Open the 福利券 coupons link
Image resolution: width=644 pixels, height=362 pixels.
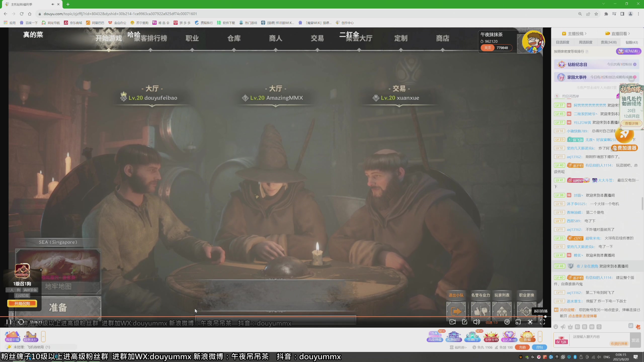click(458, 347)
